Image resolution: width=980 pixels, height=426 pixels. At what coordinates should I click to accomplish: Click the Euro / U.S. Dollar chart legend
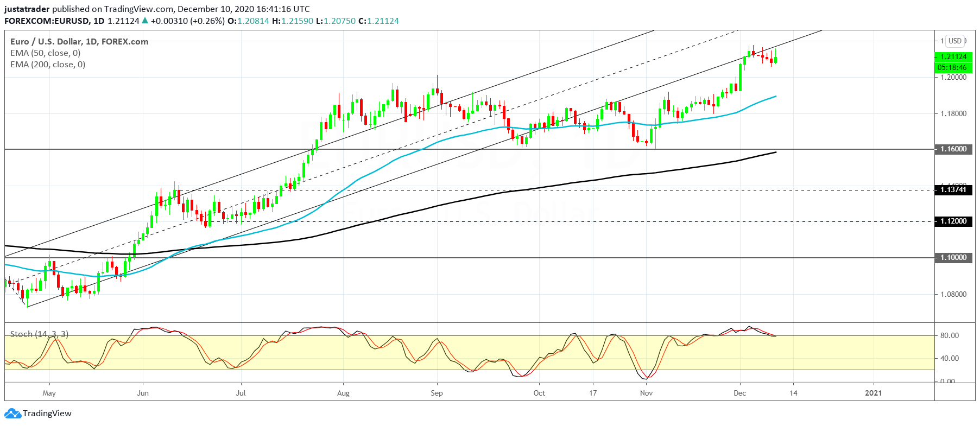click(79, 41)
